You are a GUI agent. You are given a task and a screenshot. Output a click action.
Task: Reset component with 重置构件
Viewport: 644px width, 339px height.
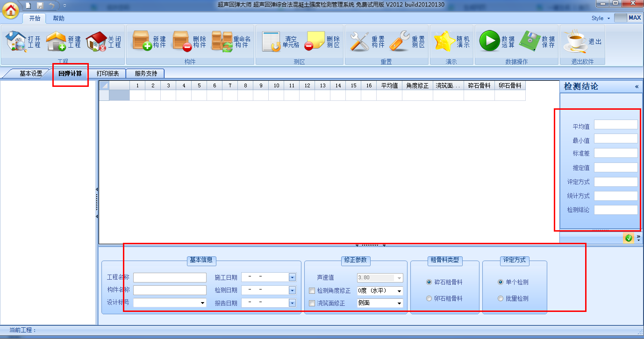pos(367,42)
